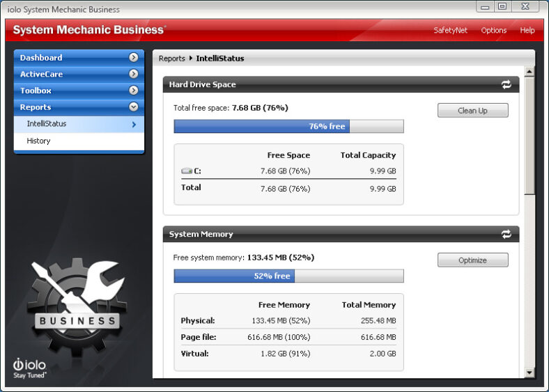Click the Reports breadcrumb link
The image size is (549, 392).
point(171,58)
